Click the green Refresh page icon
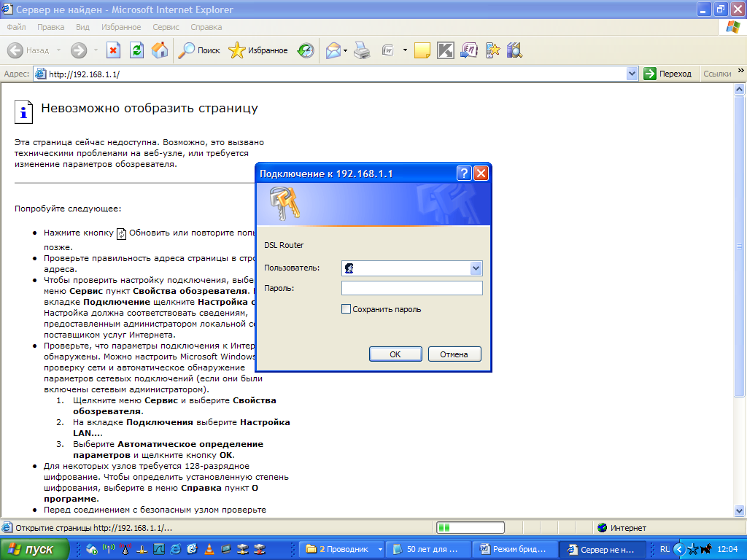 (x=136, y=50)
